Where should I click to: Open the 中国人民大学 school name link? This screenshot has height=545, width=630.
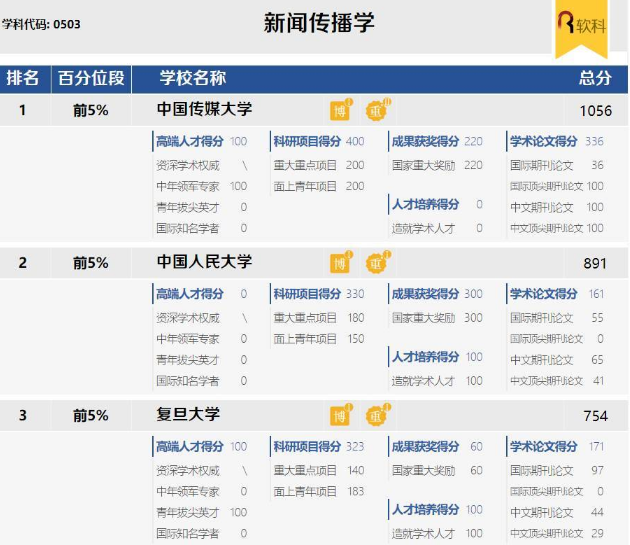pos(205,262)
